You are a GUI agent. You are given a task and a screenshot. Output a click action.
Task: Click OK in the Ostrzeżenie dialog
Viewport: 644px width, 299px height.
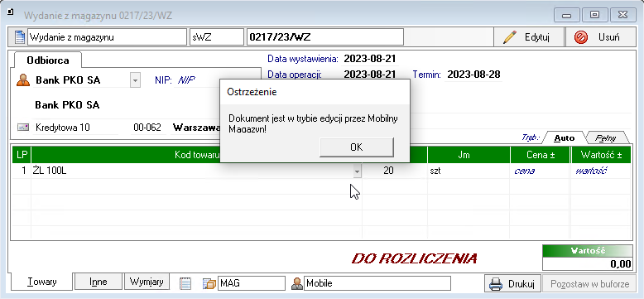357,147
